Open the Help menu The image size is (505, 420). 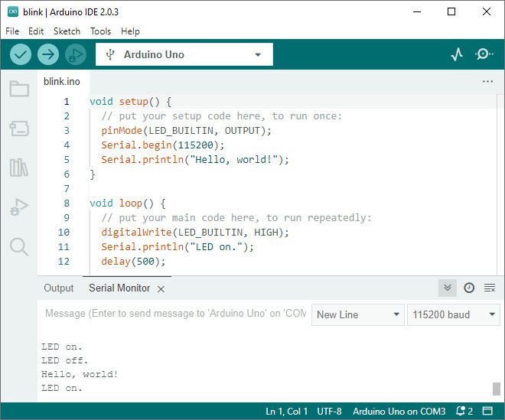(x=130, y=31)
